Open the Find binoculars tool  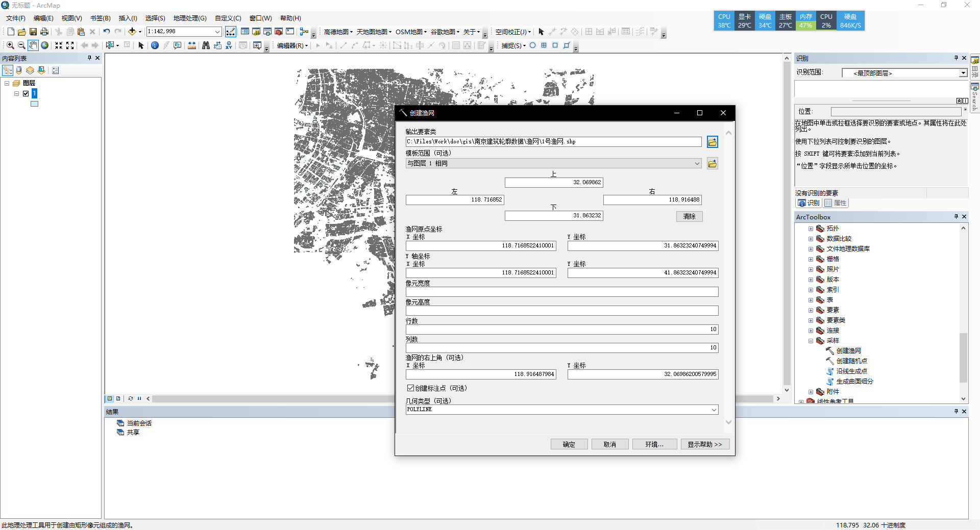pos(206,45)
